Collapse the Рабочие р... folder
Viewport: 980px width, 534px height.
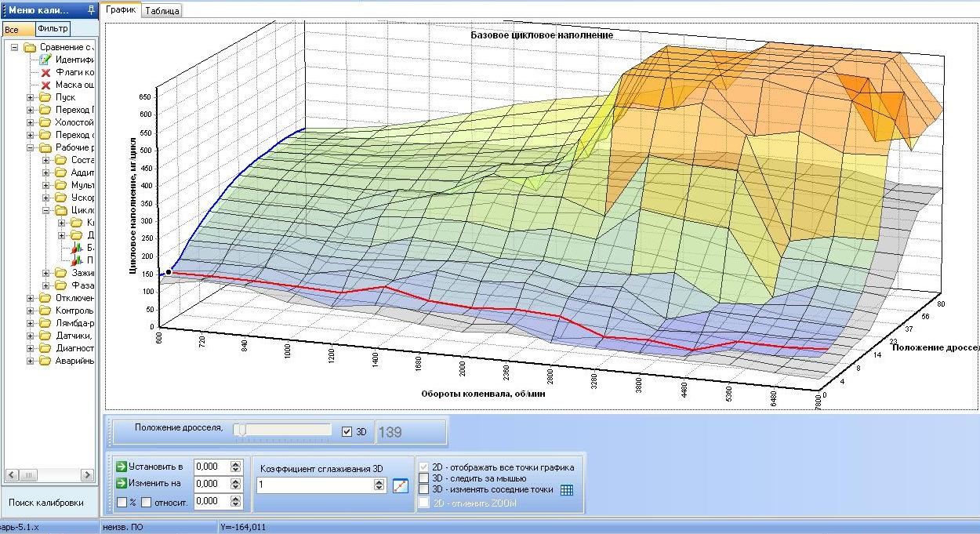tap(31, 147)
